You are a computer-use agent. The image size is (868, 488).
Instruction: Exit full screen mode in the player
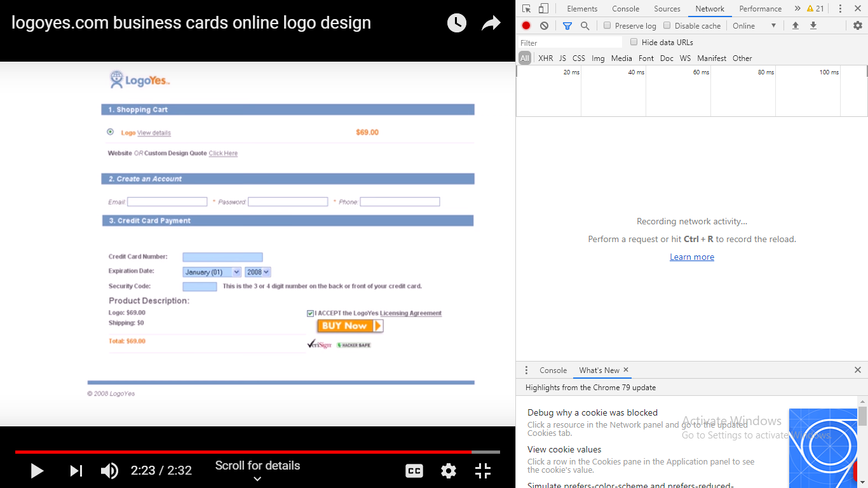click(x=483, y=471)
